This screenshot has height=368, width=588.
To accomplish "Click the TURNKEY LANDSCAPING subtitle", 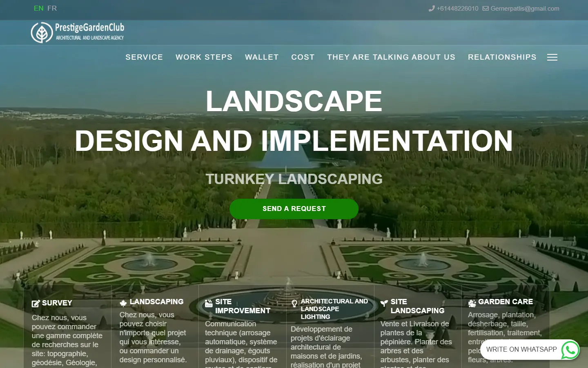I will (x=294, y=179).
